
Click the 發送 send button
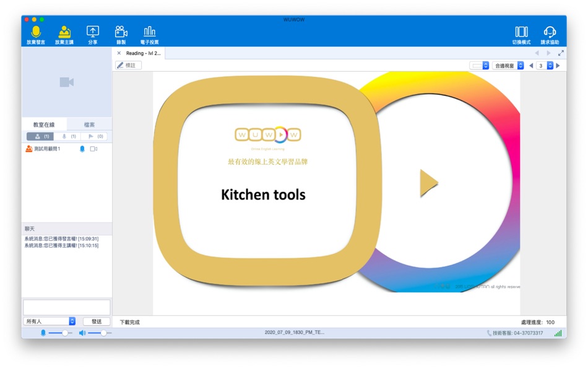(x=97, y=322)
